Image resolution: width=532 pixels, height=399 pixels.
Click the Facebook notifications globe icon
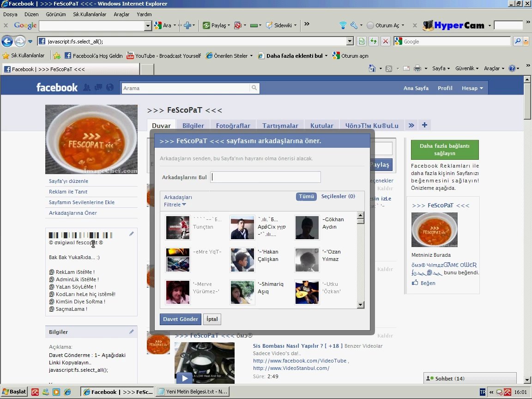pos(109,88)
